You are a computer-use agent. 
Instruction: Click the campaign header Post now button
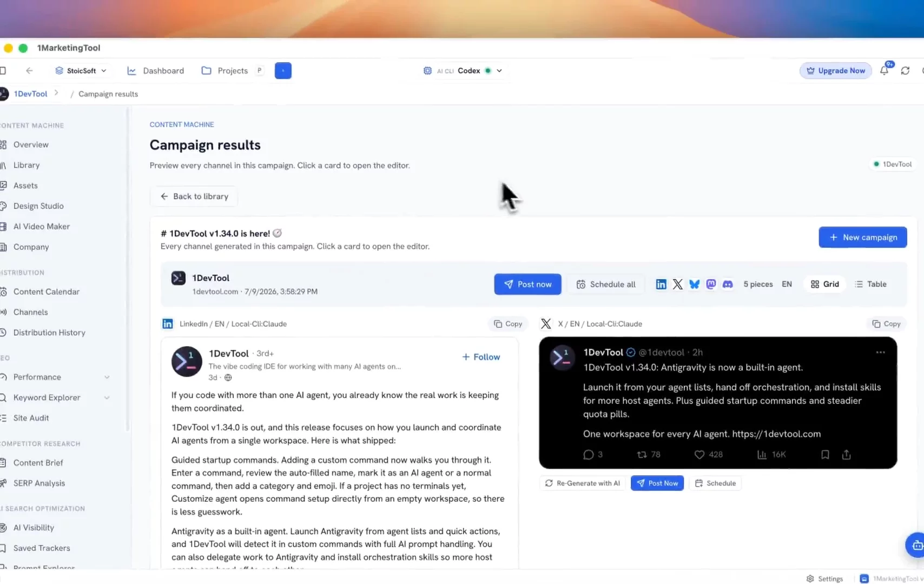[x=527, y=284]
